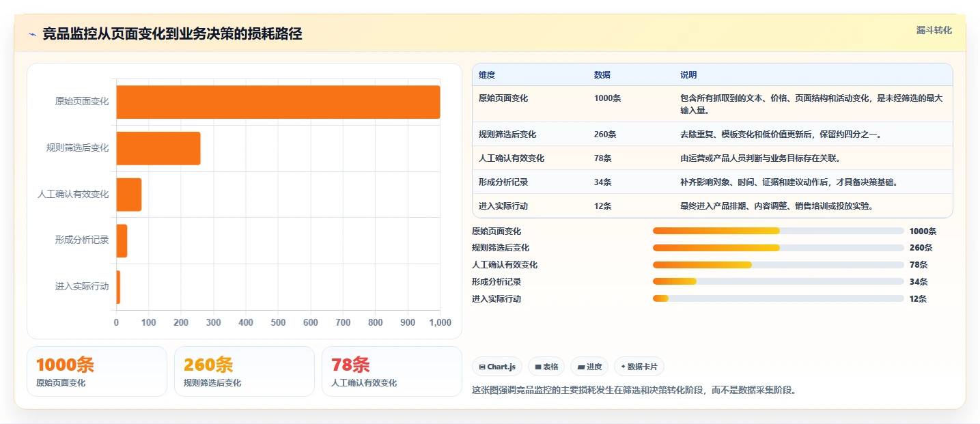
Task: Select the 表格 chip
Action: click(x=546, y=367)
